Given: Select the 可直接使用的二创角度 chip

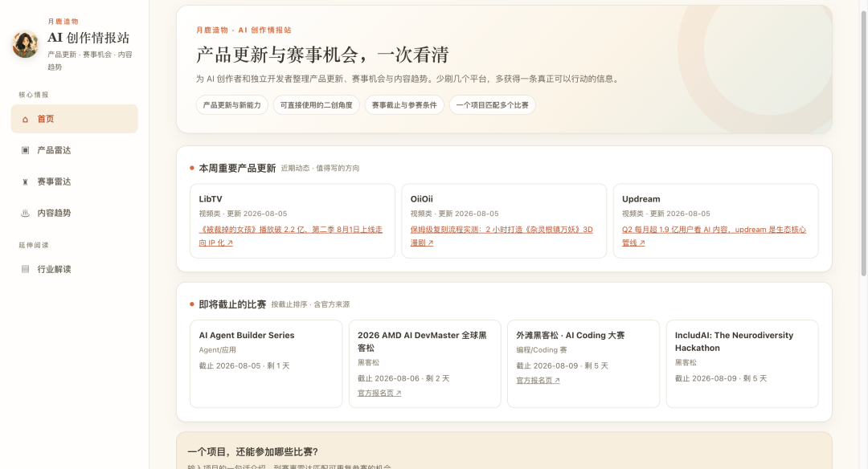Looking at the screenshot, I should pyautogui.click(x=316, y=105).
